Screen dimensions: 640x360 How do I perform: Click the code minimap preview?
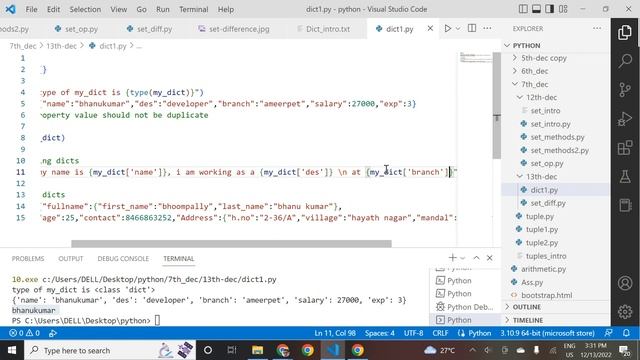(475, 58)
